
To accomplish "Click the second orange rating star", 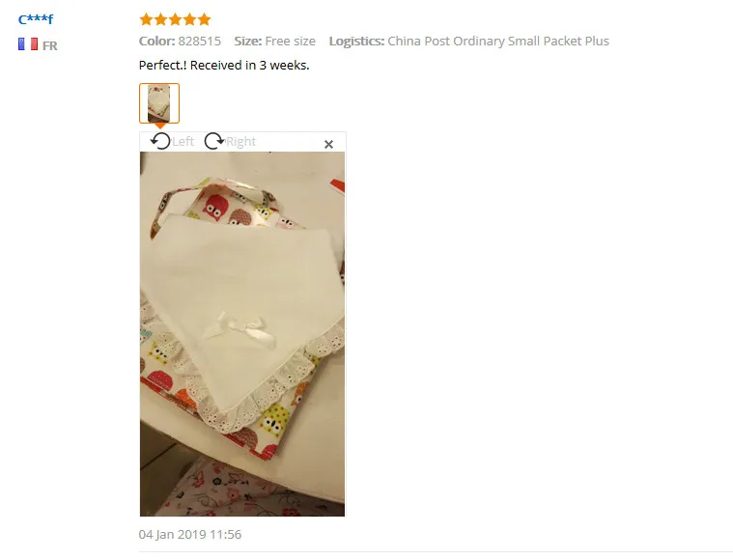I will (161, 19).
